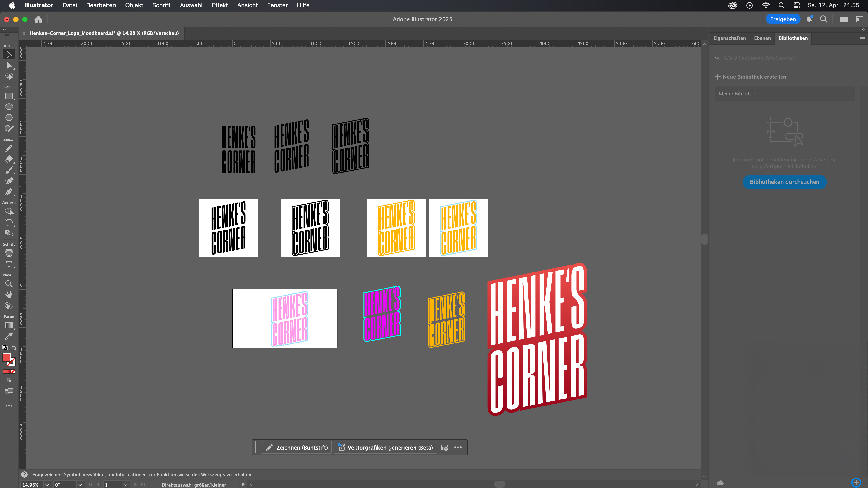Swap fill and stroke colors
Image resolution: width=868 pixels, height=488 pixels.
click(14, 347)
